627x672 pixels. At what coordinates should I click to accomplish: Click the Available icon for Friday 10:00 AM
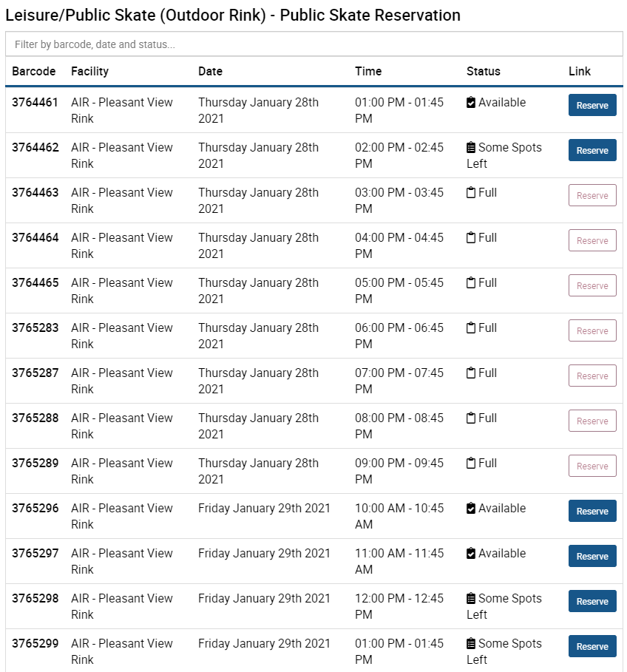pos(470,509)
